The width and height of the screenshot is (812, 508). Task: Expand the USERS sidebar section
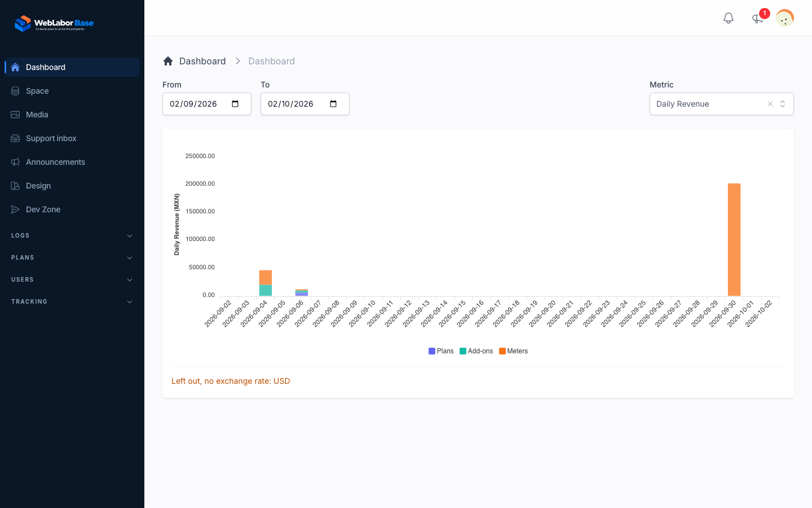[72, 279]
